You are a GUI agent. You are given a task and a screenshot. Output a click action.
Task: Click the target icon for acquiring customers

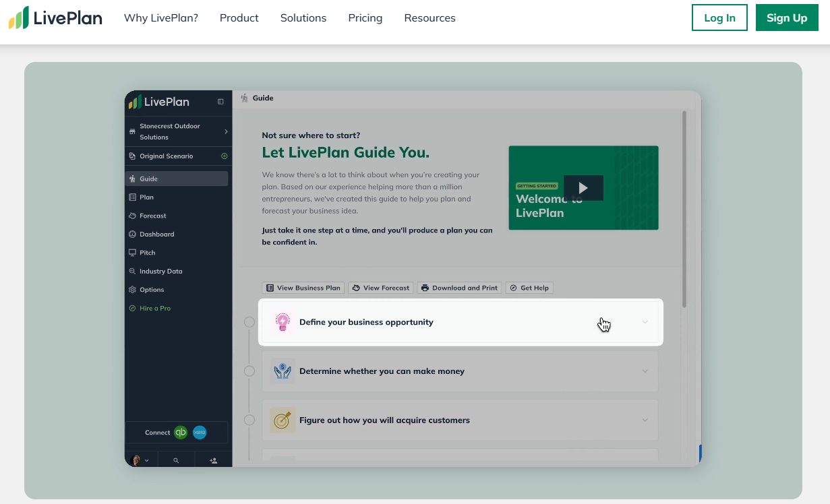pos(283,420)
